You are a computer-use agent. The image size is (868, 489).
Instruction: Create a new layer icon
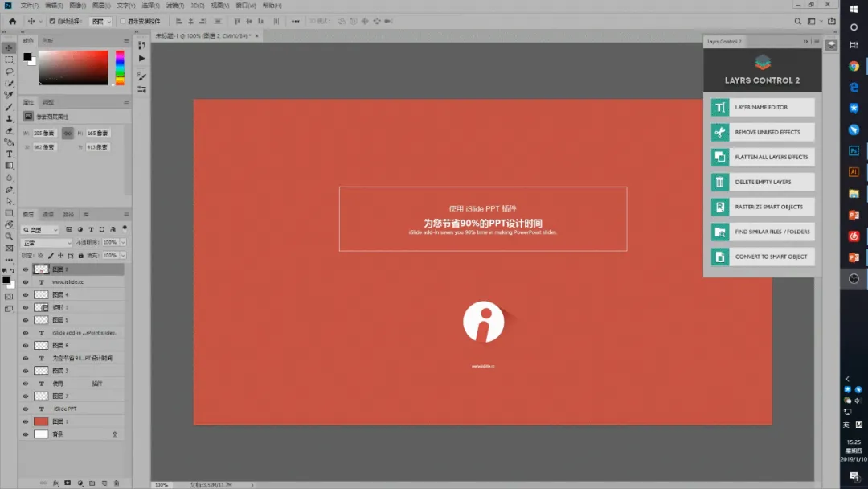click(x=104, y=483)
